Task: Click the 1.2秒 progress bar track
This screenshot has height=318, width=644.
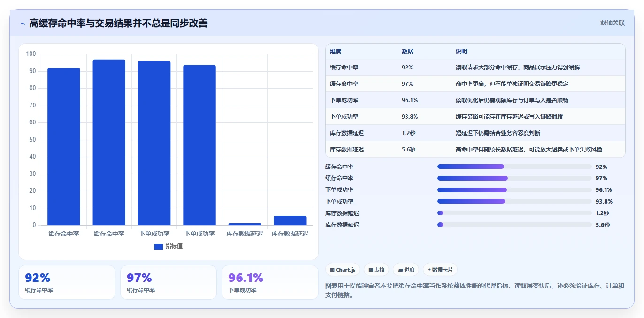Action: click(x=514, y=213)
